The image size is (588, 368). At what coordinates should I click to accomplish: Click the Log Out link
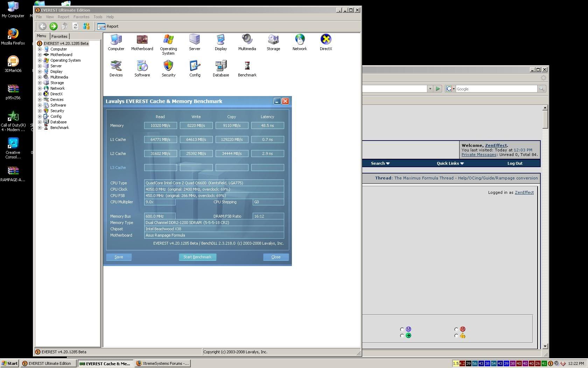point(515,163)
